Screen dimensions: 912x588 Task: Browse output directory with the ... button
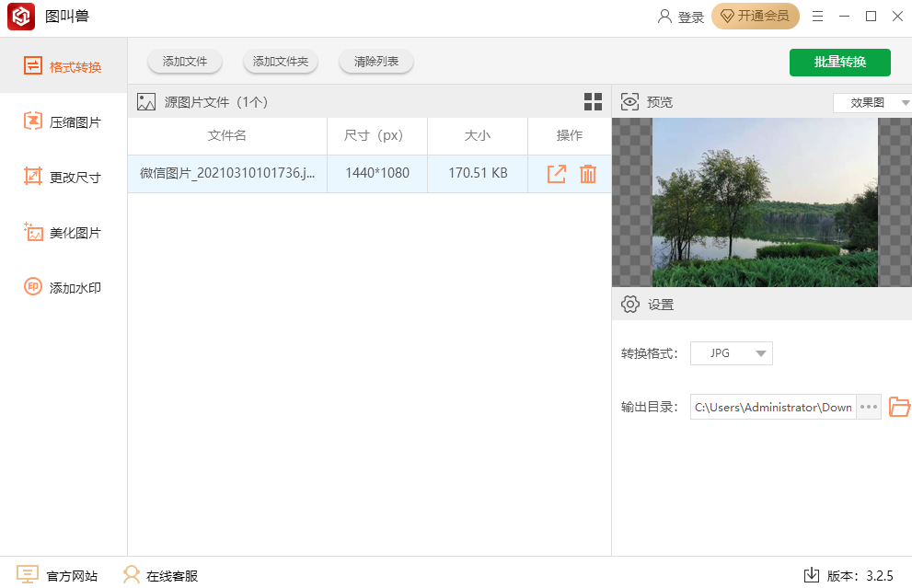point(869,406)
